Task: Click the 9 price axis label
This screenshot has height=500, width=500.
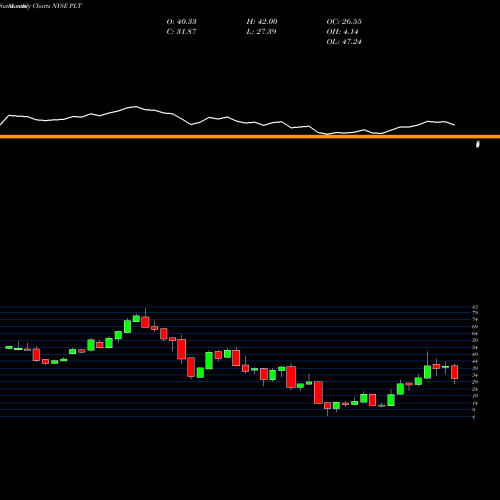Action: (474, 410)
